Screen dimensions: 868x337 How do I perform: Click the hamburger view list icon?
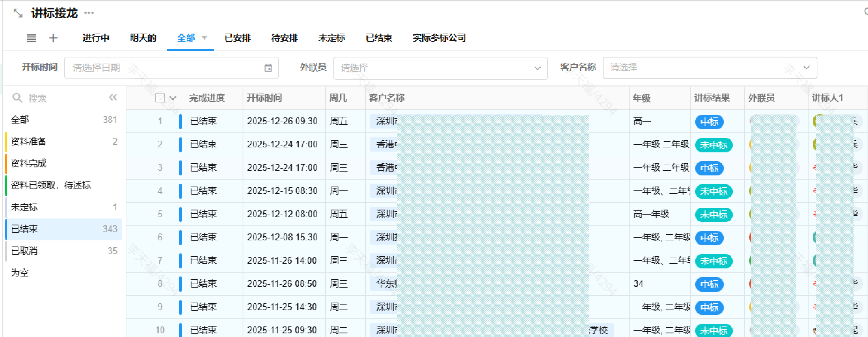(31, 38)
